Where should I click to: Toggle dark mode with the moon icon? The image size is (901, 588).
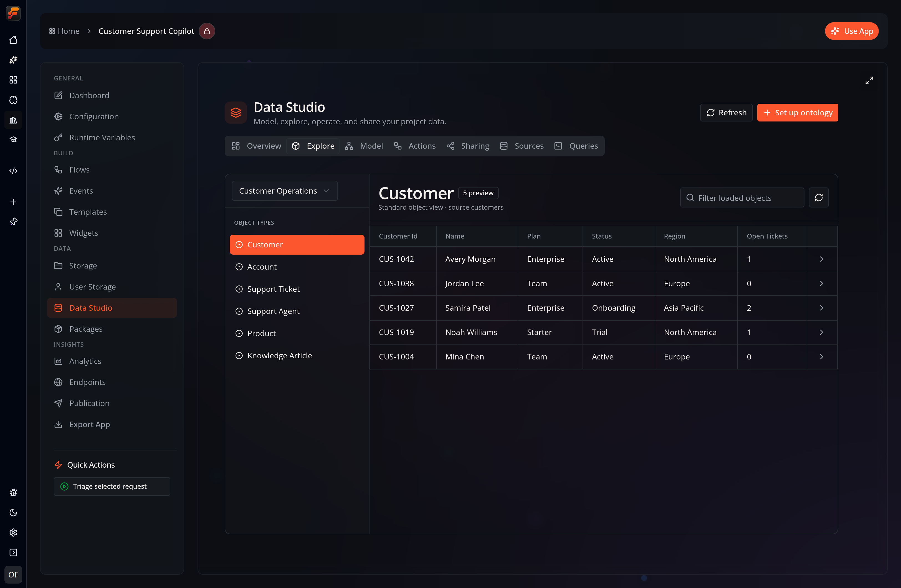coord(13,513)
